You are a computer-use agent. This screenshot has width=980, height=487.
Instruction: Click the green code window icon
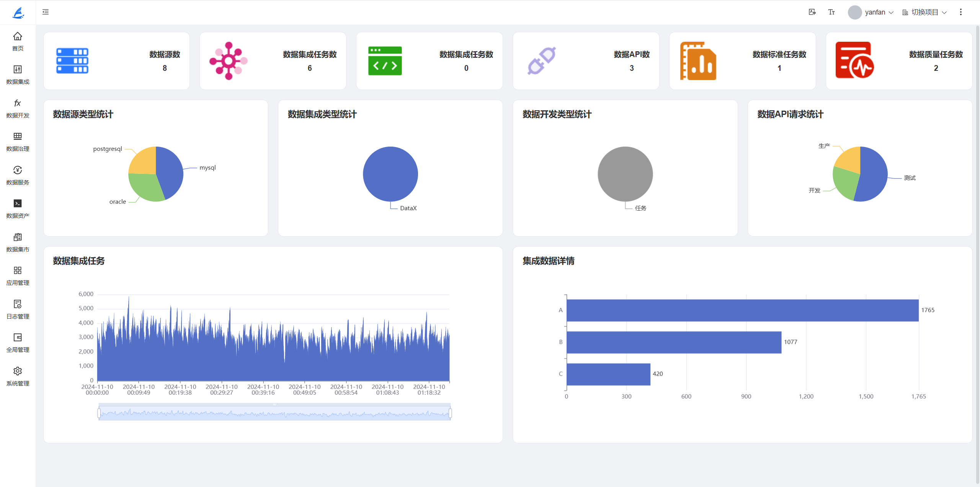click(x=385, y=60)
